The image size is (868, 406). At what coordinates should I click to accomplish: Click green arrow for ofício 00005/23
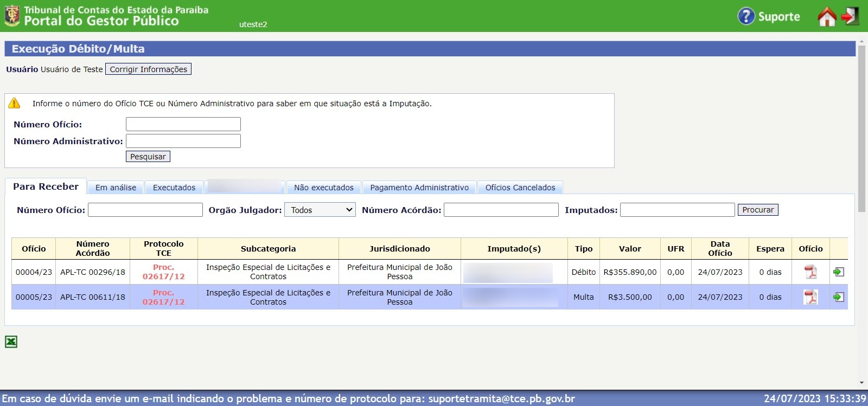839,297
